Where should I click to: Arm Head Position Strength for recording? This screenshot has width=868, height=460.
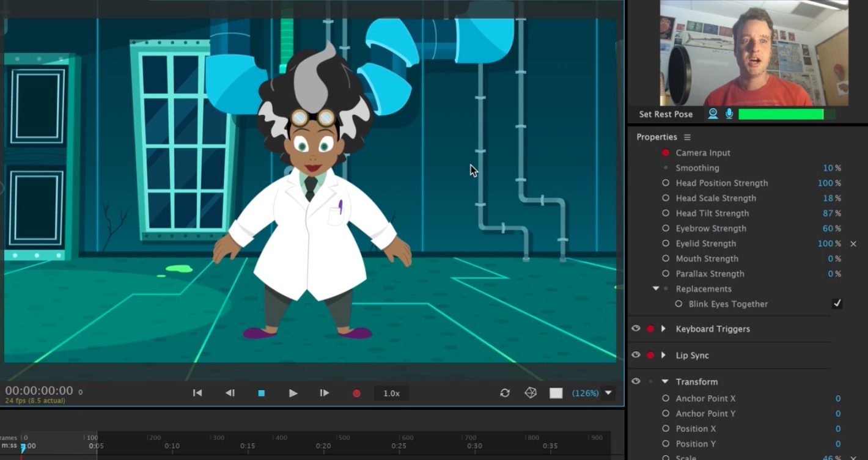tap(666, 183)
